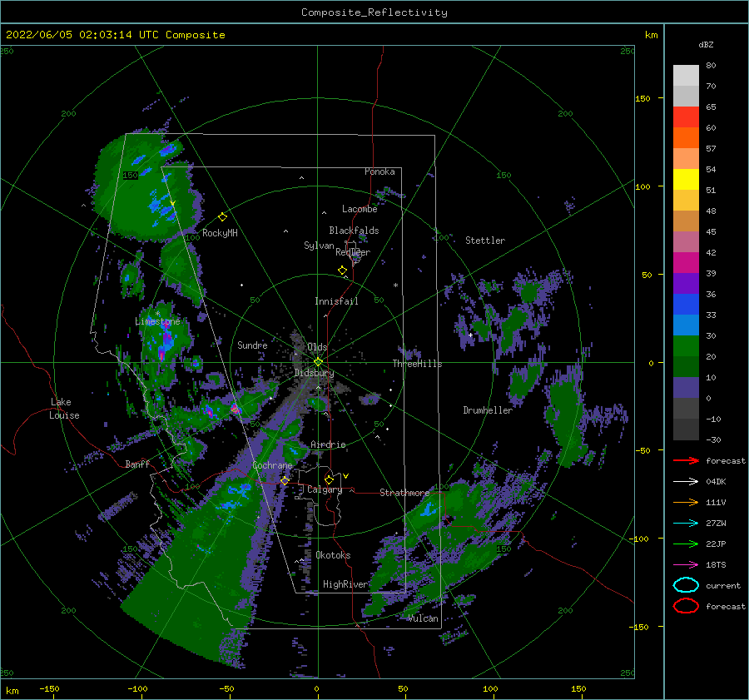This screenshot has width=749, height=700.
Task: Click the white plus marker west of Drumheller cells
Action: (470, 335)
